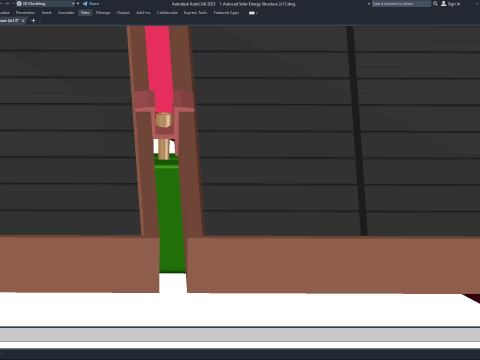Open the Annotate ribbon tab
Screen dimensions: 480x360
(x=66, y=13)
